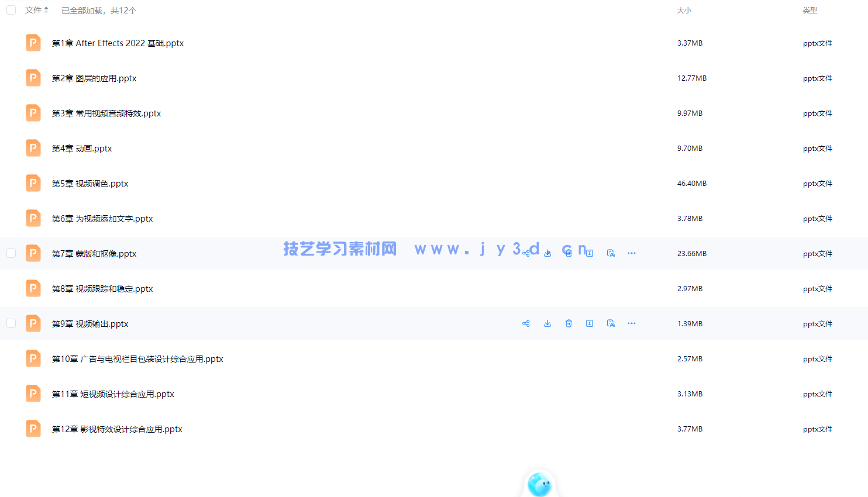
Task: Click the PowerPoint icon of 第1章 After Effects 2022 基础.pptx
Action: tap(33, 43)
